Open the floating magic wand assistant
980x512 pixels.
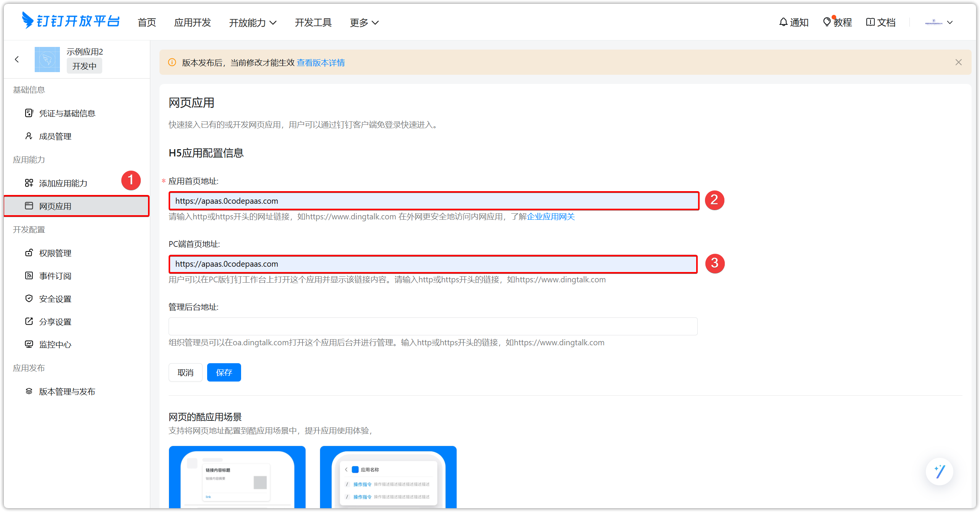click(x=939, y=472)
